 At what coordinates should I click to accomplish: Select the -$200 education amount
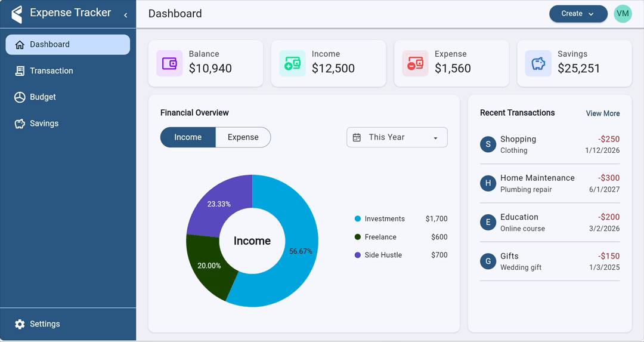(x=609, y=217)
